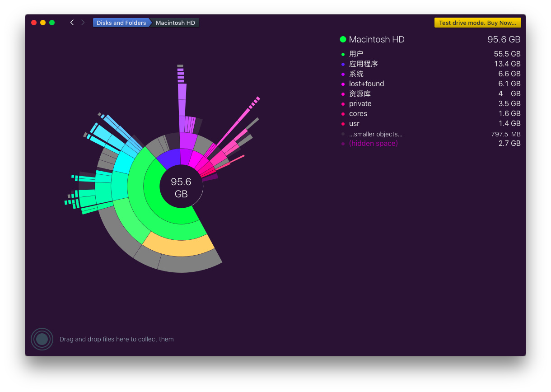Go forward with the right chevron arrow

pos(83,23)
